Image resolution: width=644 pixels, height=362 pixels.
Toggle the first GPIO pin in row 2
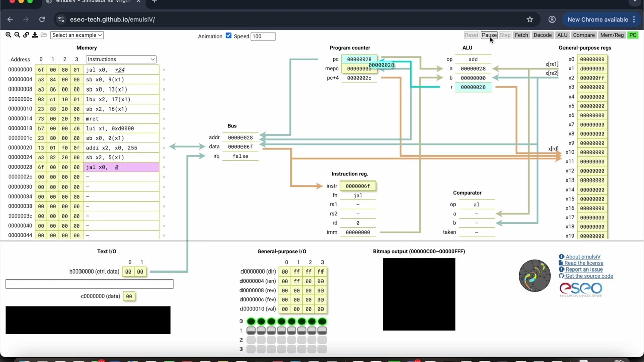tap(251, 340)
